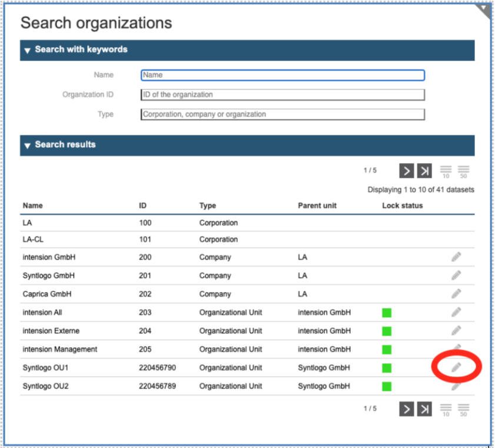Jump to last page using button below the table
495x448 pixels.
pos(424,409)
